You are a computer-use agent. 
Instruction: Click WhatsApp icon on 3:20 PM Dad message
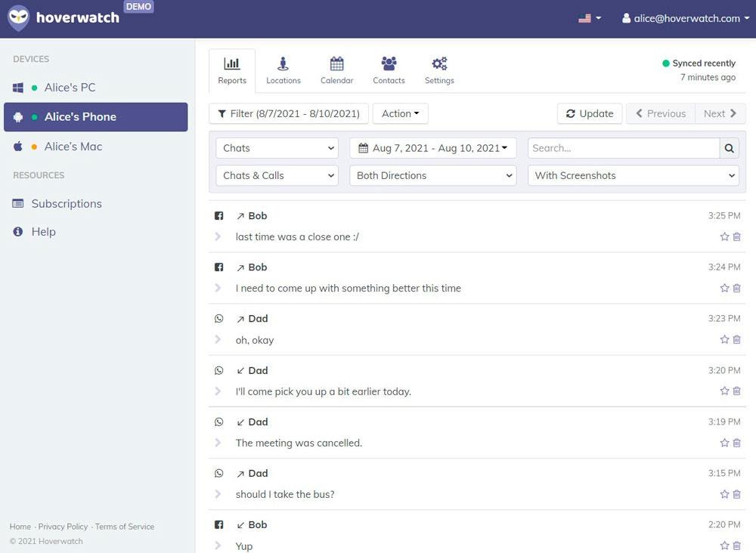tap(219, 370)
